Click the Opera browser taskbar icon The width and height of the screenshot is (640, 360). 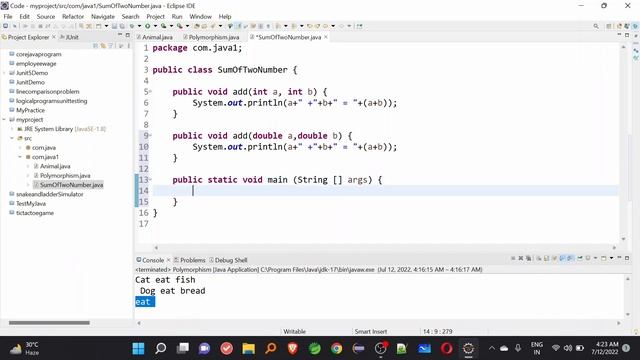[447, 348]
